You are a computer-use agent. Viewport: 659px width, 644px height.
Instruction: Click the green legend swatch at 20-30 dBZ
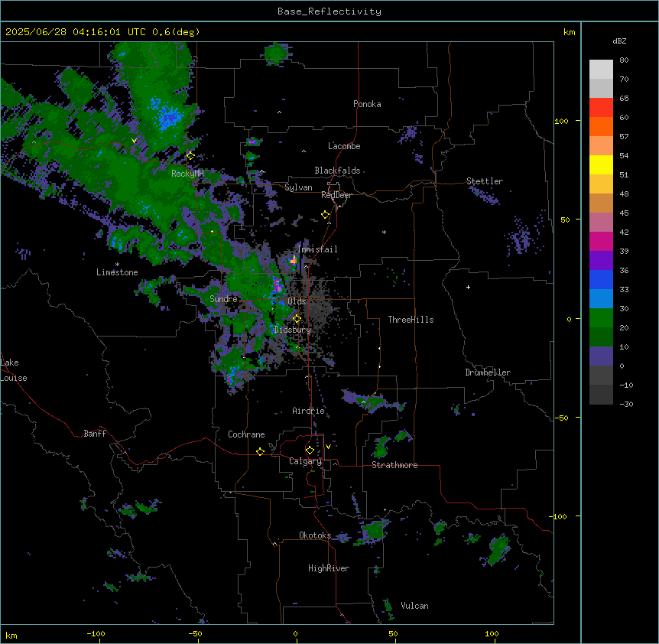(601, 318)
